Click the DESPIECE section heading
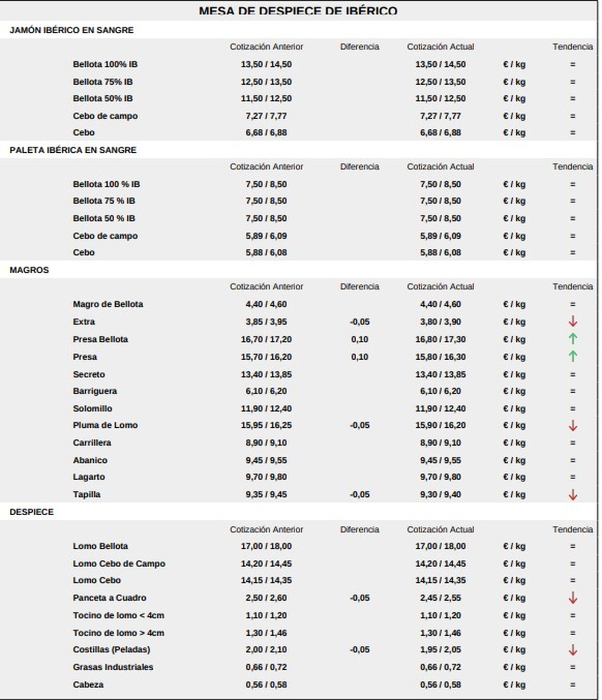The image size is (602, 700). click(x=32, y=512)
